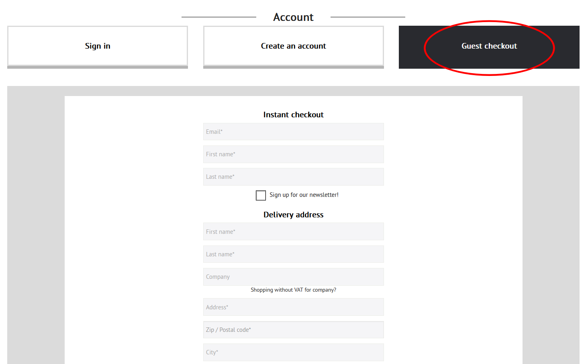This screenshot has width=588, height=364.
Task: Click the Delivery address section heading
Action: 293,215
